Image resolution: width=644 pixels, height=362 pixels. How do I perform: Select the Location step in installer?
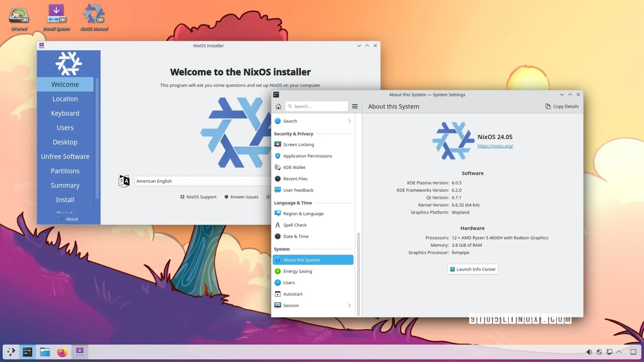pos(65,99)
